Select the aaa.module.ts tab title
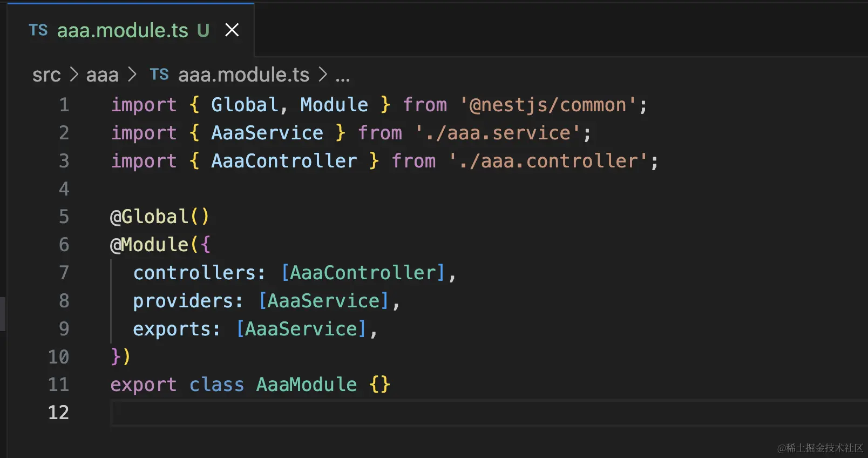Viewport: 868px width, 458px height. tap(123, 31)
